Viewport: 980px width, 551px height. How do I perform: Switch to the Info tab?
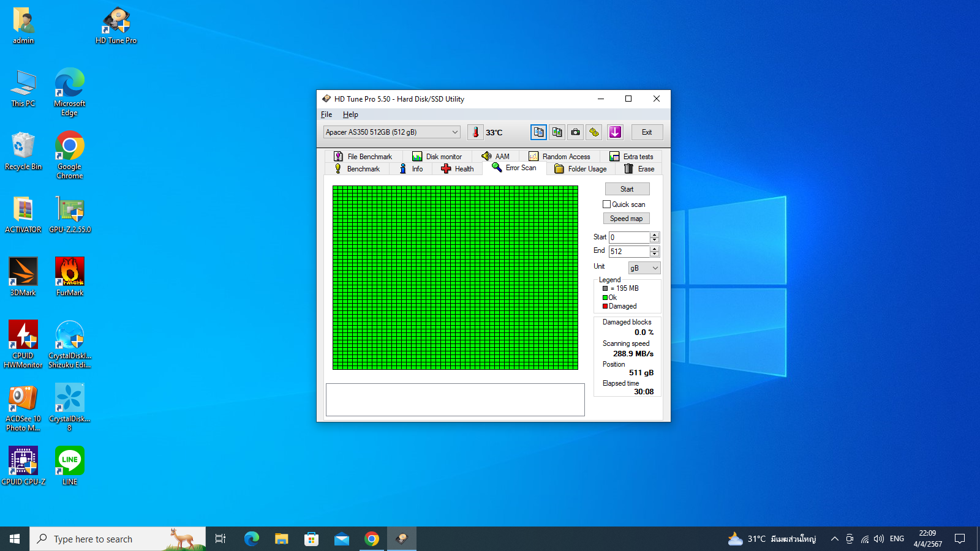coord(411,169)
